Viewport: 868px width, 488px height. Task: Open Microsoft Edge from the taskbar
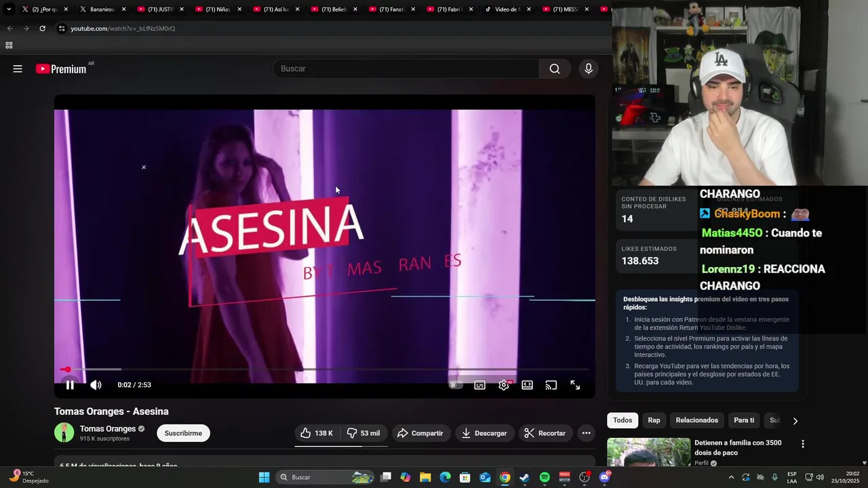(446, 477)
